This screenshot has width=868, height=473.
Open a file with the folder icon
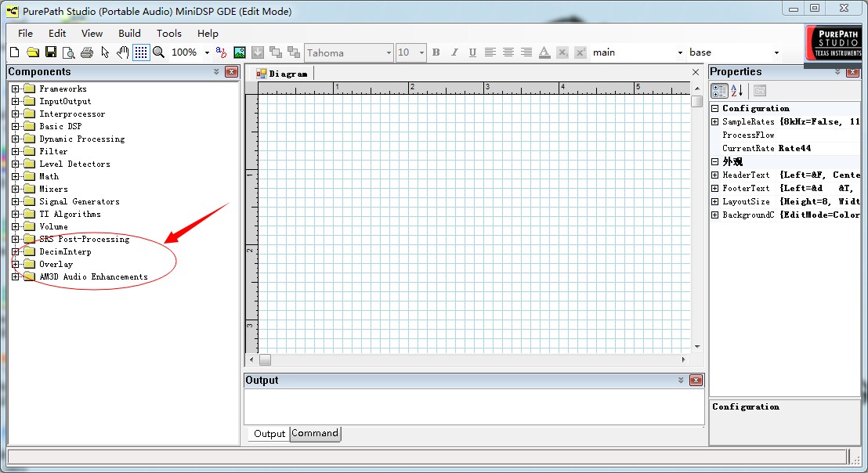[33, 52]
